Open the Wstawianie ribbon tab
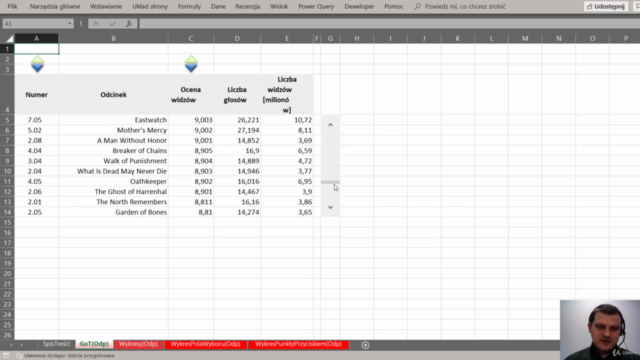This screenshot has height=360, width=640. 106,7
